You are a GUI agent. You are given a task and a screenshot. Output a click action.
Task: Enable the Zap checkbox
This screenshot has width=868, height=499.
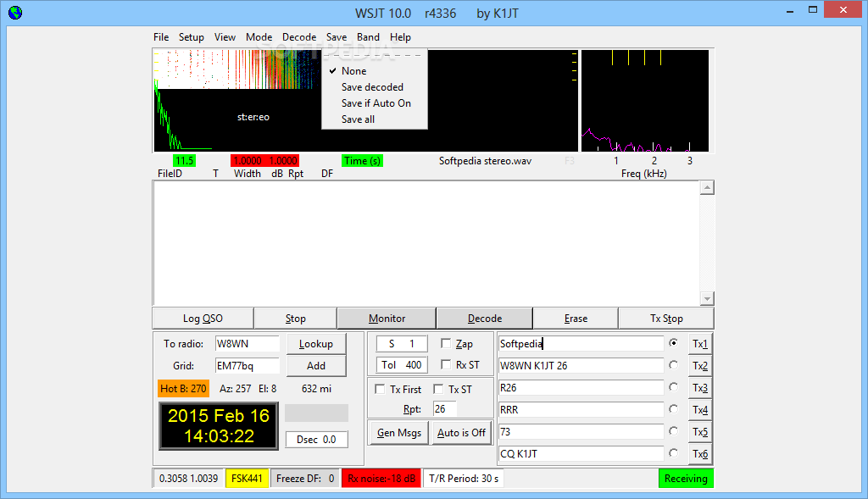pyautogui.click(x=446, y=344)
